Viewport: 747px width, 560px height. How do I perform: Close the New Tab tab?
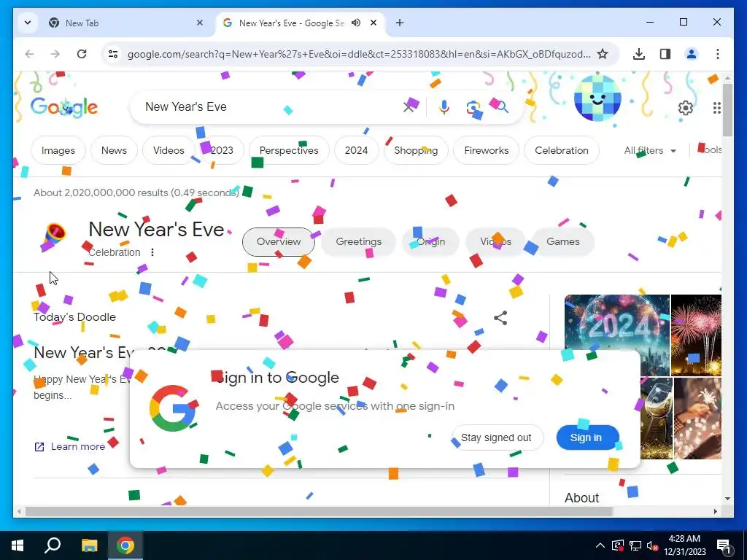pyautogui.click(x=200, y=23)
